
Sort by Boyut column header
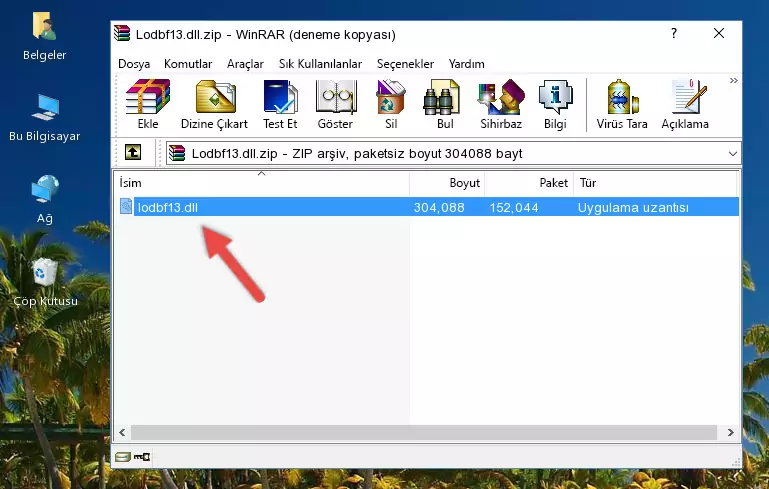click(447, 183)
